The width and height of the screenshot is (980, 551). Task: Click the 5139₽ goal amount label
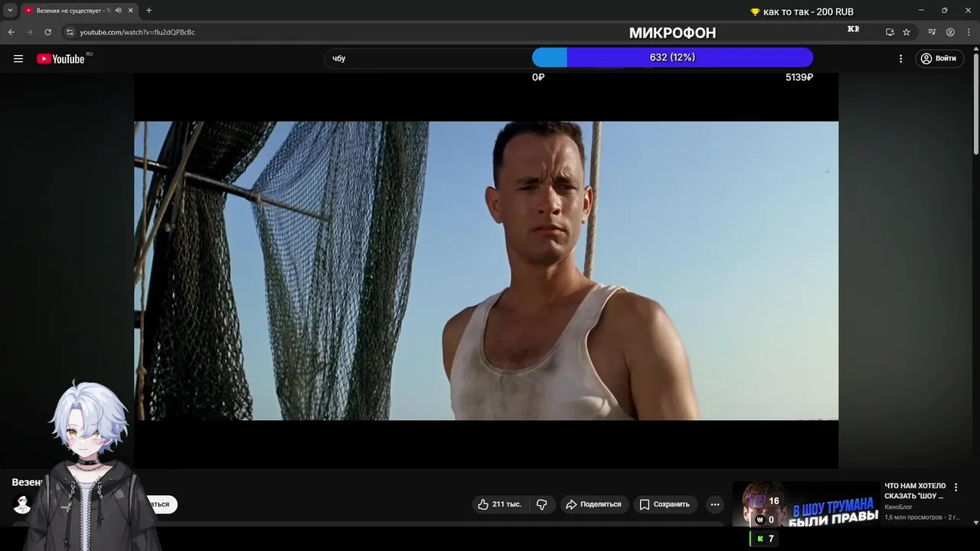tap(799, 77)
